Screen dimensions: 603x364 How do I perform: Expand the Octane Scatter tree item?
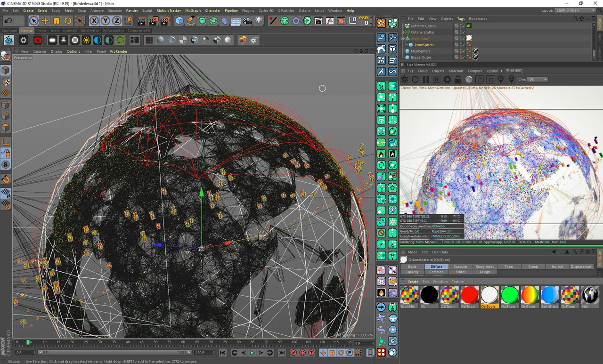(403, 32)
